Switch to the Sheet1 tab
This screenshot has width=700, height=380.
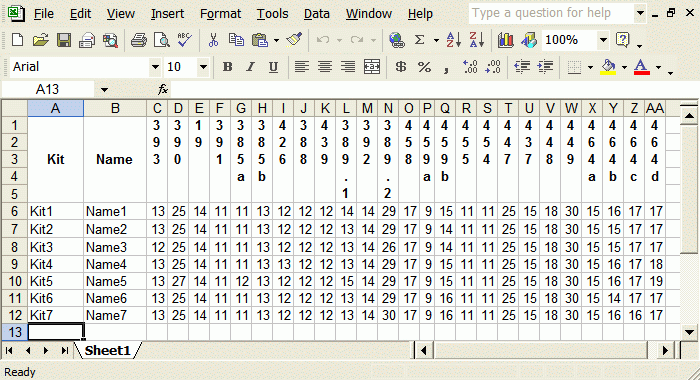(108, 351)
